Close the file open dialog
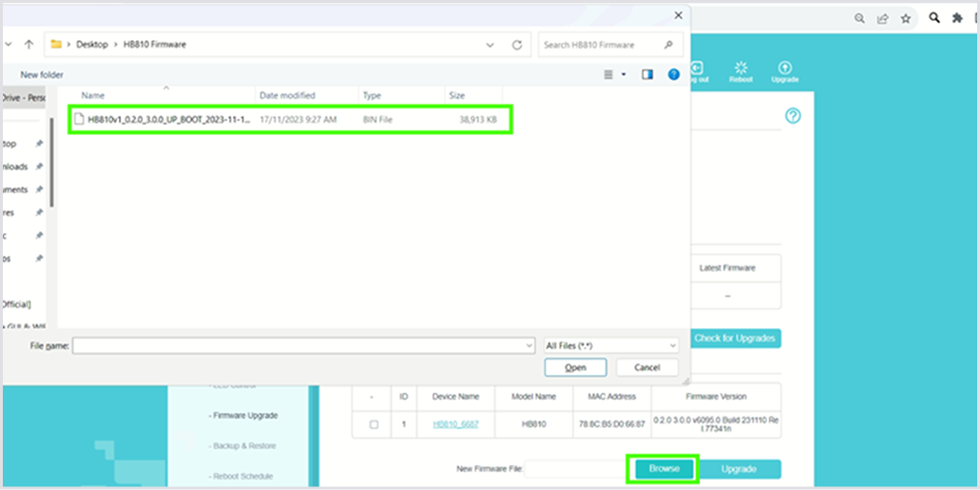The height and width of the screenshot is (490, 980). [x=678, y=15]
